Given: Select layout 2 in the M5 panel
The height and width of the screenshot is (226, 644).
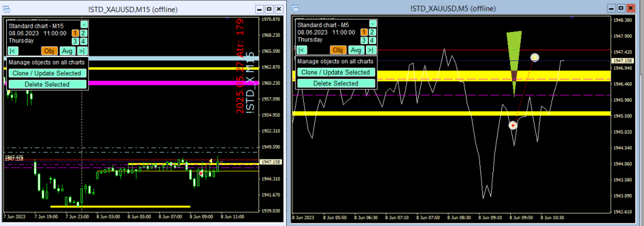Looking at the screenshot, I should coord(372,32).
